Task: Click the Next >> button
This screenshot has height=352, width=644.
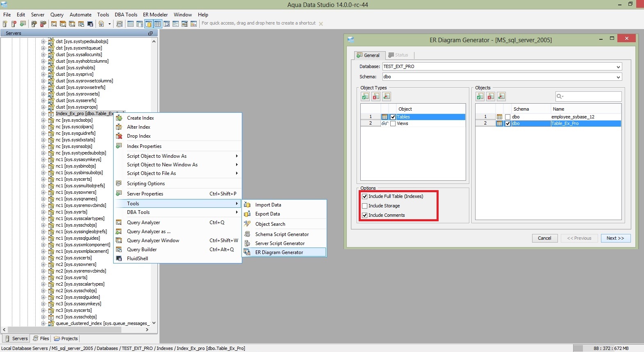Action: click(615, 238)
